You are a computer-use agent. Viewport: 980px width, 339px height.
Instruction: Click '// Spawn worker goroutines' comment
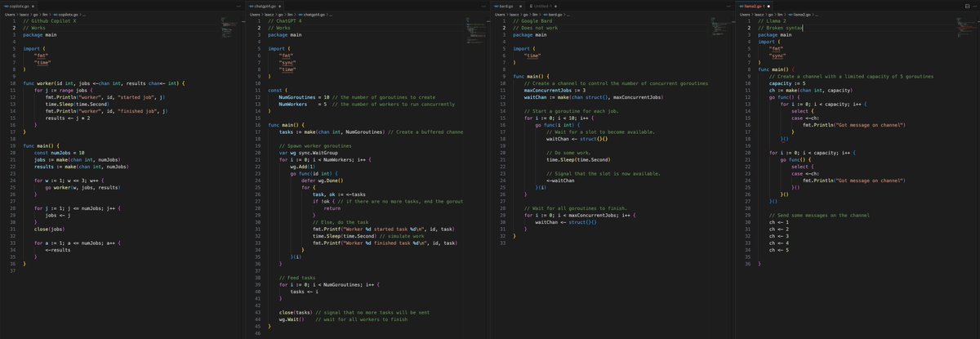[314, 145]
